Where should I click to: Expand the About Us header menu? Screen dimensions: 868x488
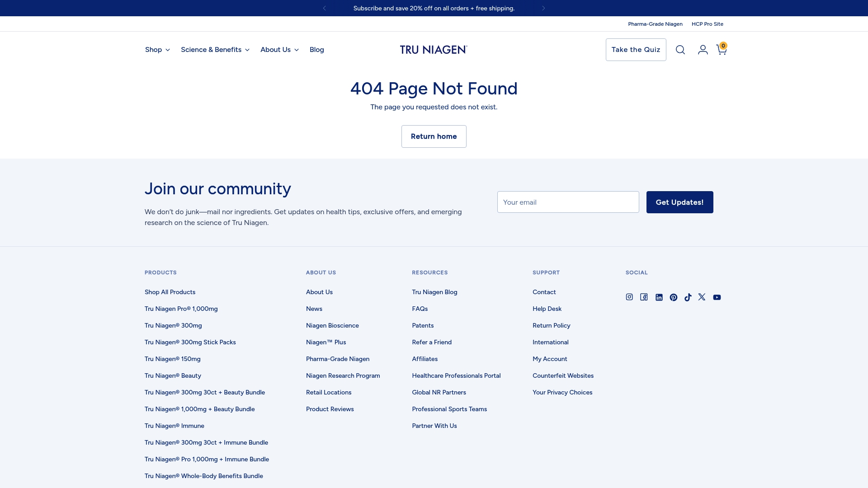[x=279, y=50]
